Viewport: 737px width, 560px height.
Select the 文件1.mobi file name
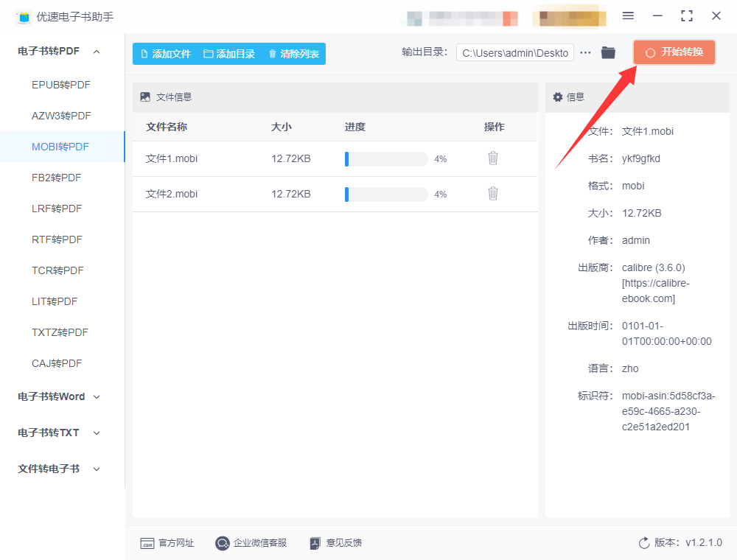tap(172, 159)
